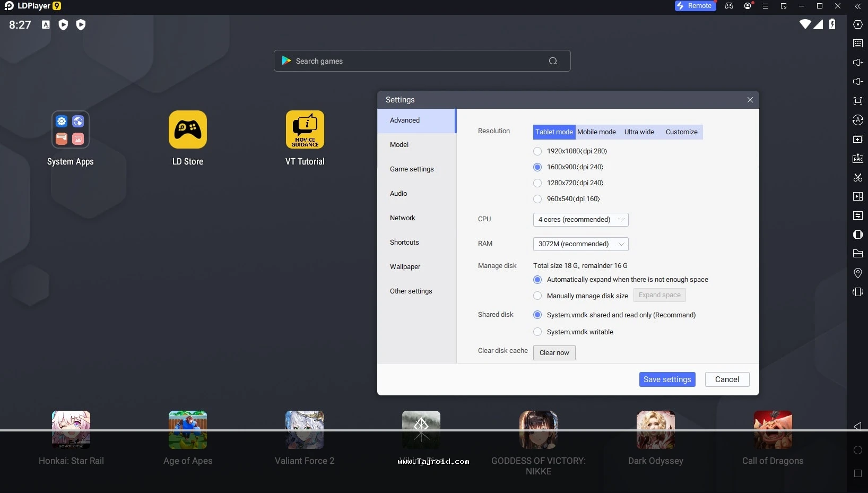Image resolution: width=868 pixels, height=493 pixels.
Task: Go to the Network settings section
Action: pos(403,218)
